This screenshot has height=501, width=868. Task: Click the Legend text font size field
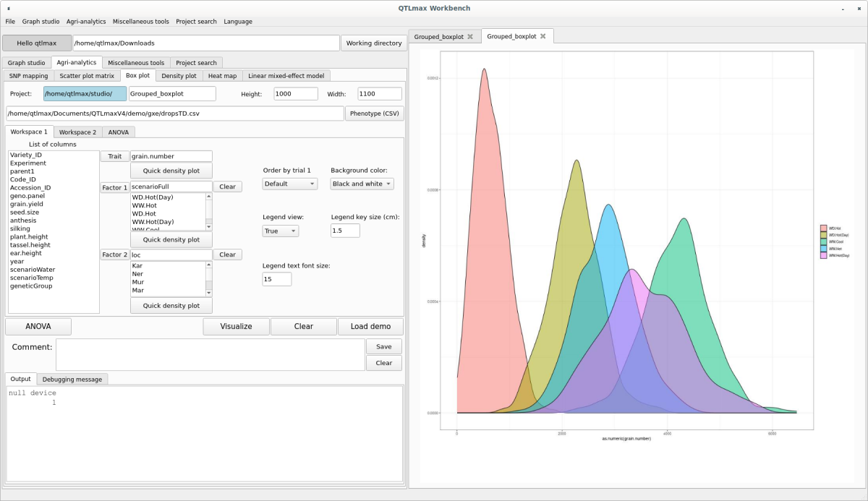(276, 279)
